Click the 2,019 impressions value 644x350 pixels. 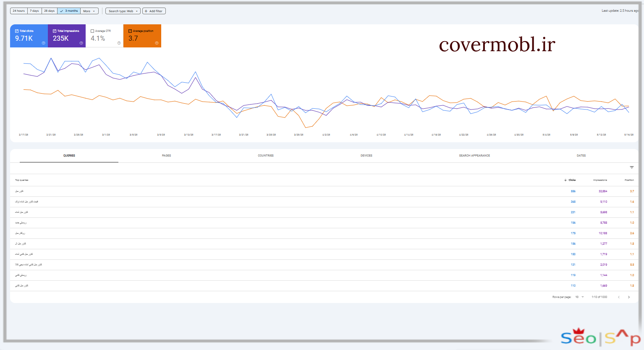tap(604, 265)
